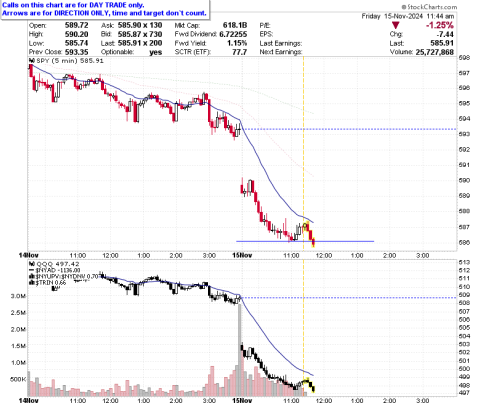Screen dimensions: 480x406
Task: Click the '$TRIN 0.66' legend entry
Action: click(51, 282)
